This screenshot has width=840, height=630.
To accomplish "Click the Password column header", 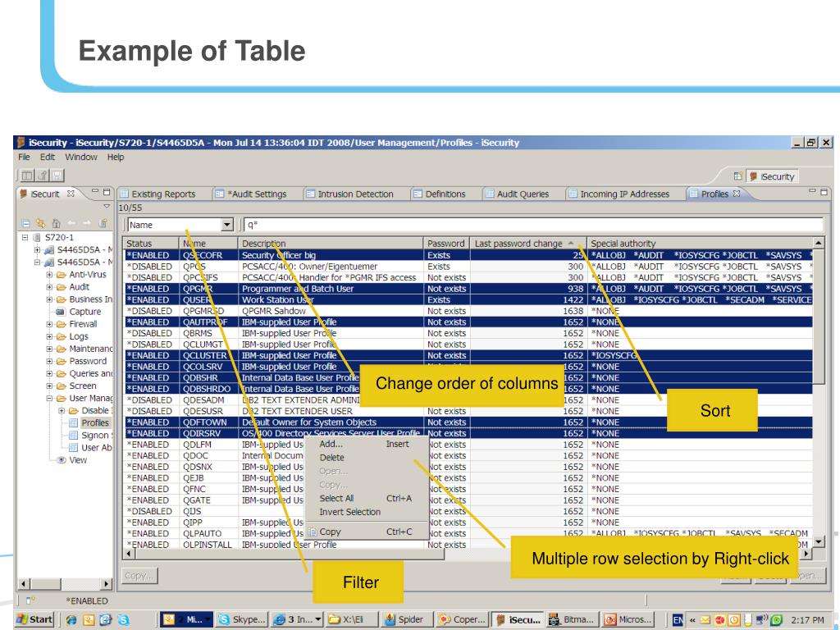I will tap(446, 243).
